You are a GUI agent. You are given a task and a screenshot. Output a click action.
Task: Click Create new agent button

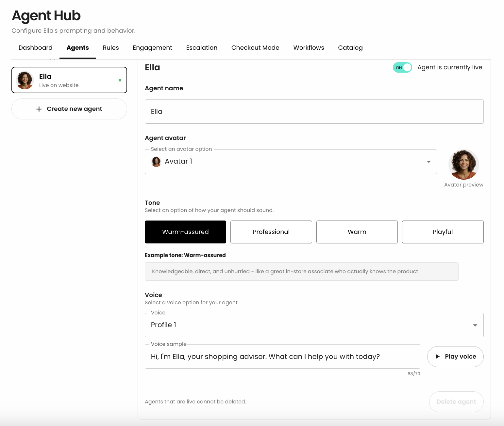[x=69, y=109]
